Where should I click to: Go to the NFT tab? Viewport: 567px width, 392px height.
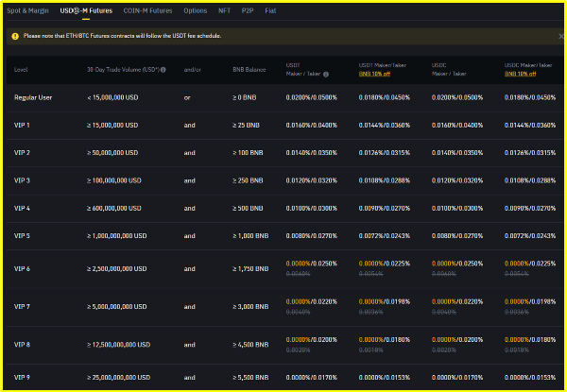(x=224, y=10)
